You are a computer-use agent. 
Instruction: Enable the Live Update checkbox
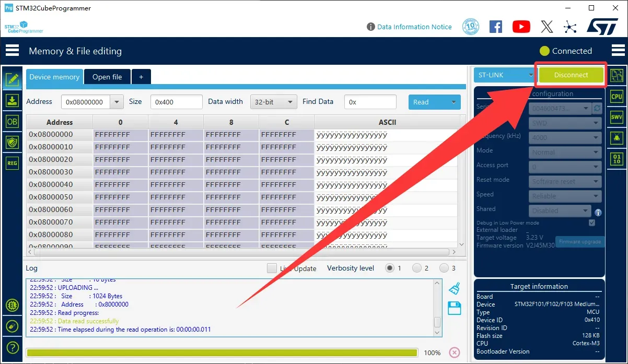[272, 268]
